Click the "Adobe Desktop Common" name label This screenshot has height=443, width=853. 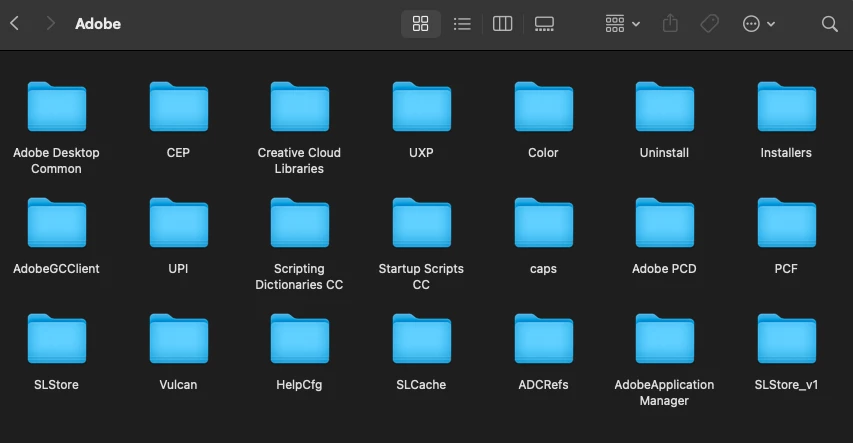coord(57,161)
